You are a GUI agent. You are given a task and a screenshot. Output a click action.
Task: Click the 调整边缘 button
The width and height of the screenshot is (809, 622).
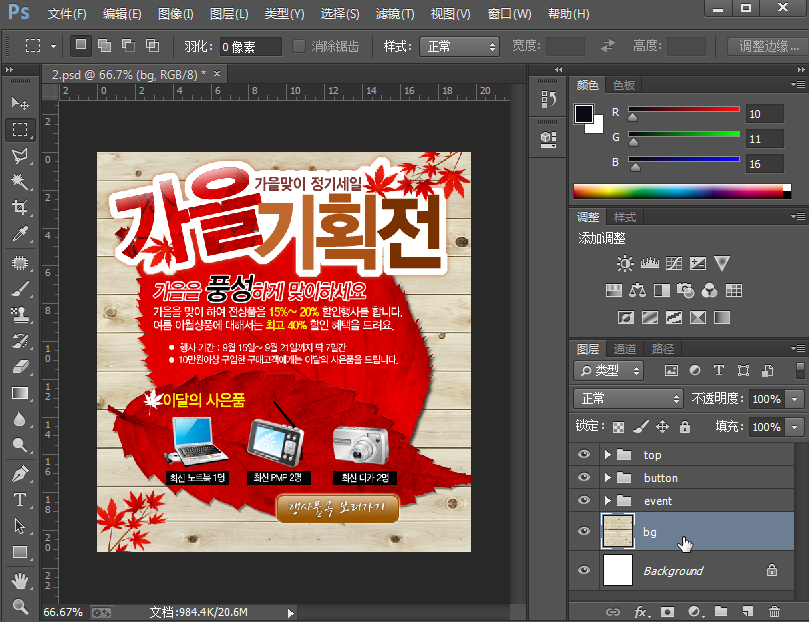tap(767, 47)
